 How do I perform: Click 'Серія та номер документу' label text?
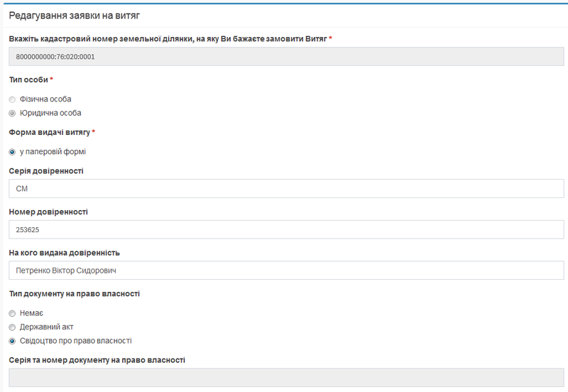(97, 360)
